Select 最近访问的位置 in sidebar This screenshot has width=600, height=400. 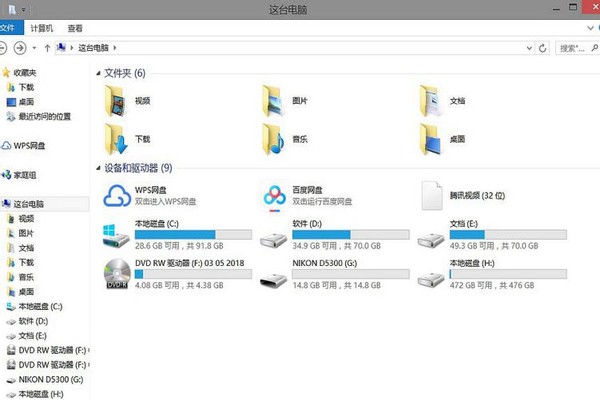[45, 116]
